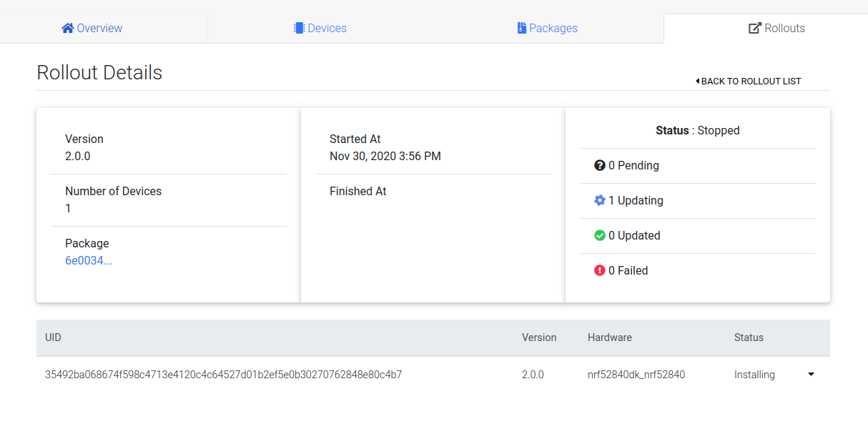Click the red error icon next to Failed
Screen dimensions: 868x434
[x=599, y=270]
